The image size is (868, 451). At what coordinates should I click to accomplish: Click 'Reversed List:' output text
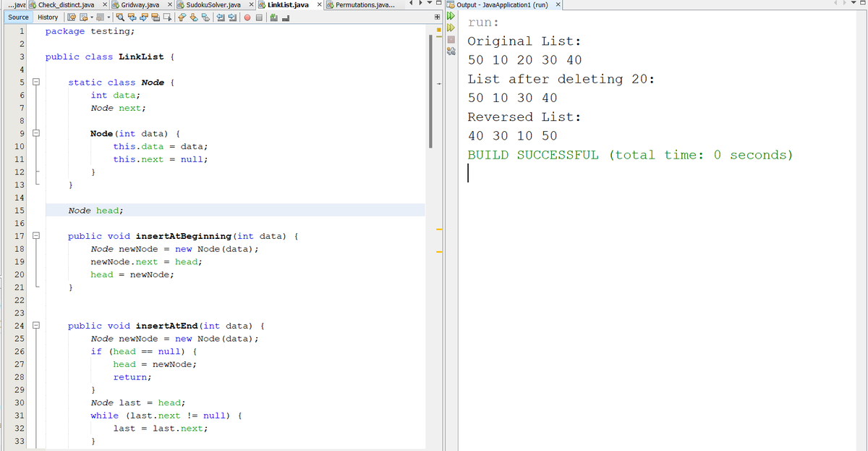(x=525, y=117)
